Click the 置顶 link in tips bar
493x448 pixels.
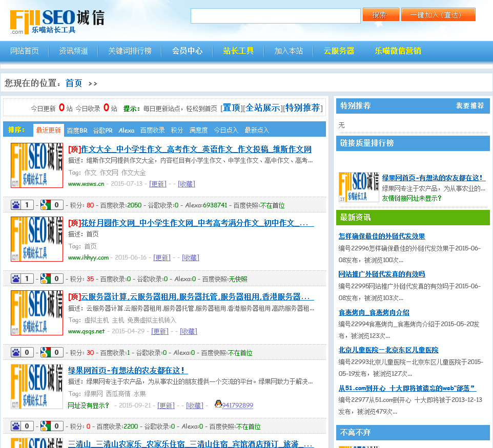coord(232,108)
